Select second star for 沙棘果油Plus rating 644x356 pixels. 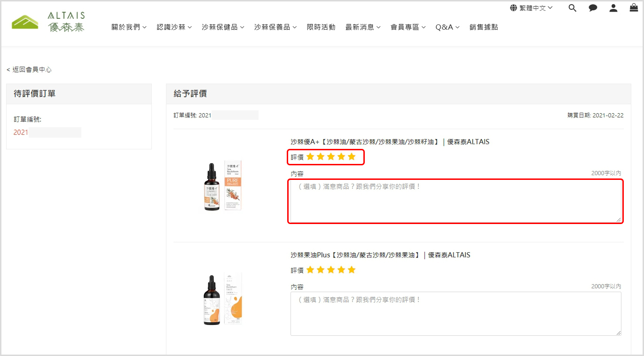pos(321,270)
